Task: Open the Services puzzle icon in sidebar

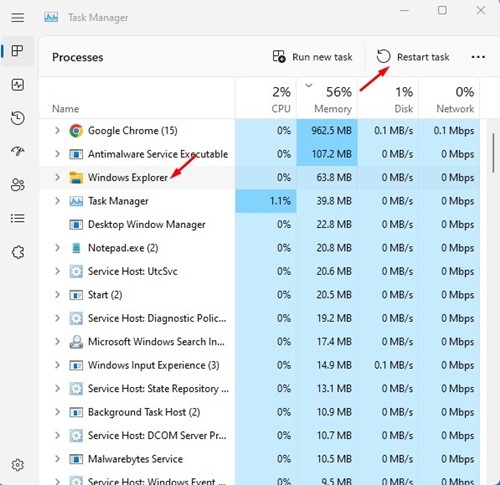Action: [x=17, y=252]
